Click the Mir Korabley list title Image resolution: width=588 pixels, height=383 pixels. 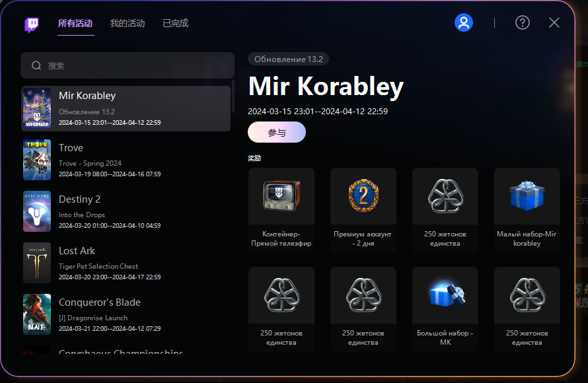(87, 96)
